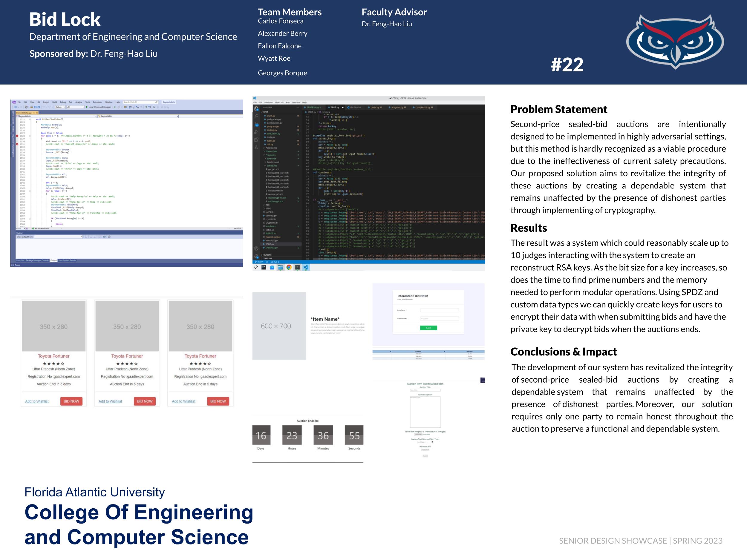Click the VS Code settings gear icon

pyautogui.click(x=256, y=256)
